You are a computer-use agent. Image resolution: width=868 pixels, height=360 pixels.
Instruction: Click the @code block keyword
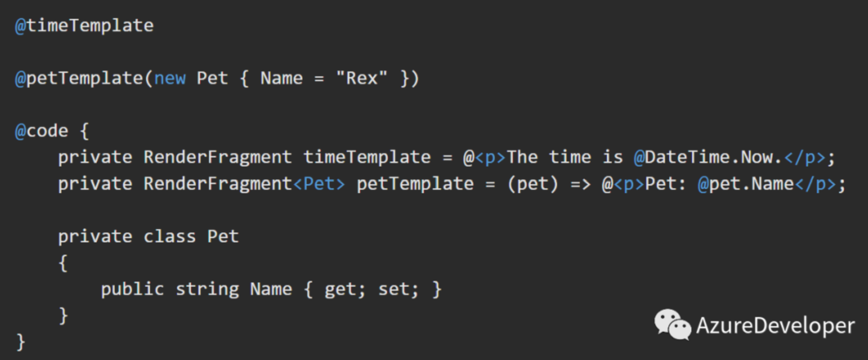point(41,131)
